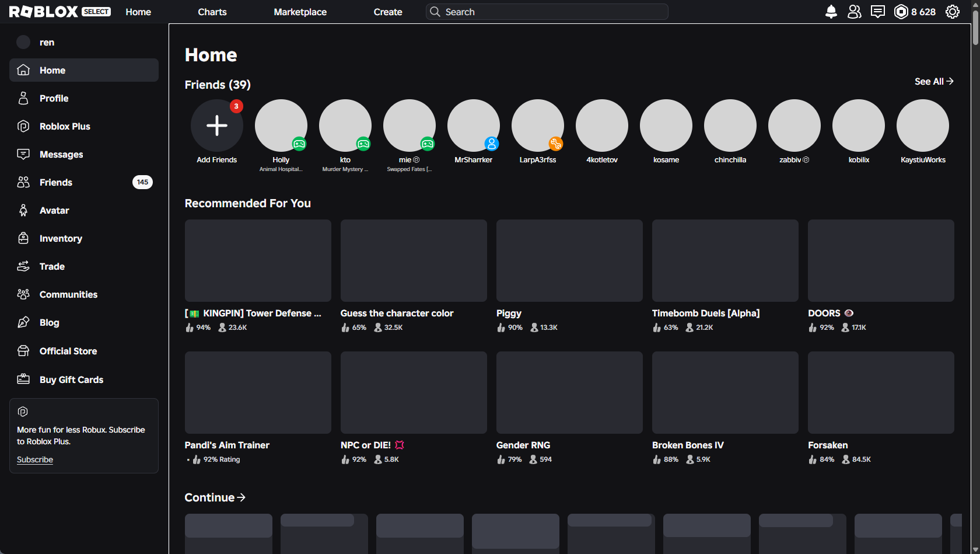Click the Trade arrows icon in sidebar
Screen dimensions: 980x554
coord(23,266)
